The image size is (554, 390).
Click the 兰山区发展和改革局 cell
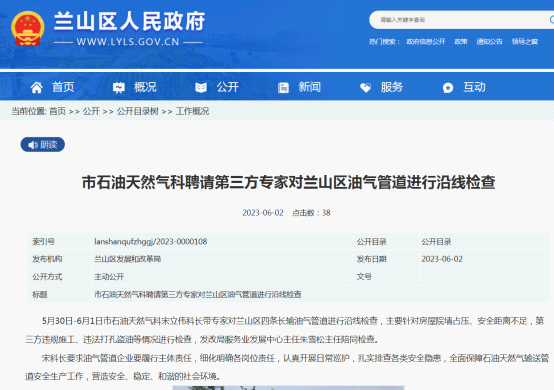[x=128, y=259]
